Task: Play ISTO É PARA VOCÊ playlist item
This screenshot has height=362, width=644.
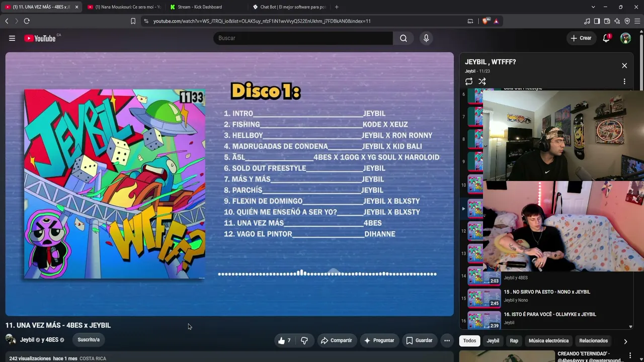Action: click(550, 314)
